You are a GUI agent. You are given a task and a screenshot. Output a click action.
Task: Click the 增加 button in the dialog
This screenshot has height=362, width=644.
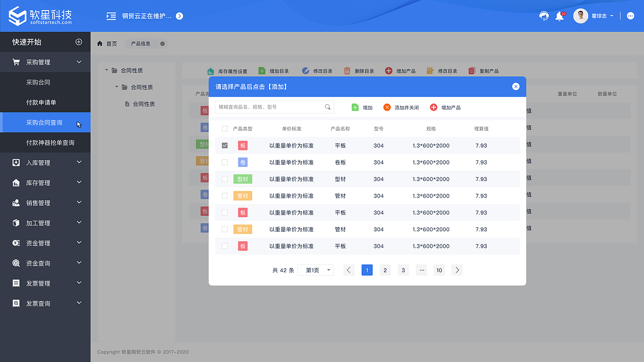(x=361, y=107)
